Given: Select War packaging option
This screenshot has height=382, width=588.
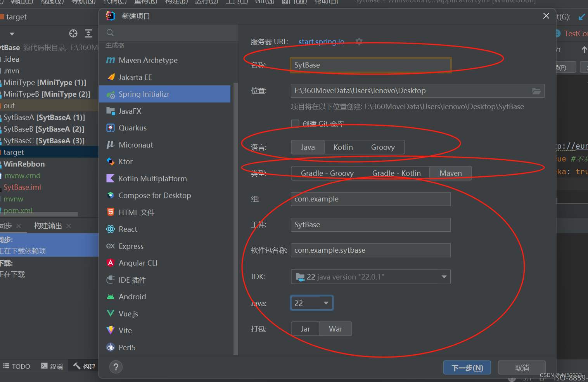Looking at the screenshot, I should pyautogui.click(x=336, y=329).
